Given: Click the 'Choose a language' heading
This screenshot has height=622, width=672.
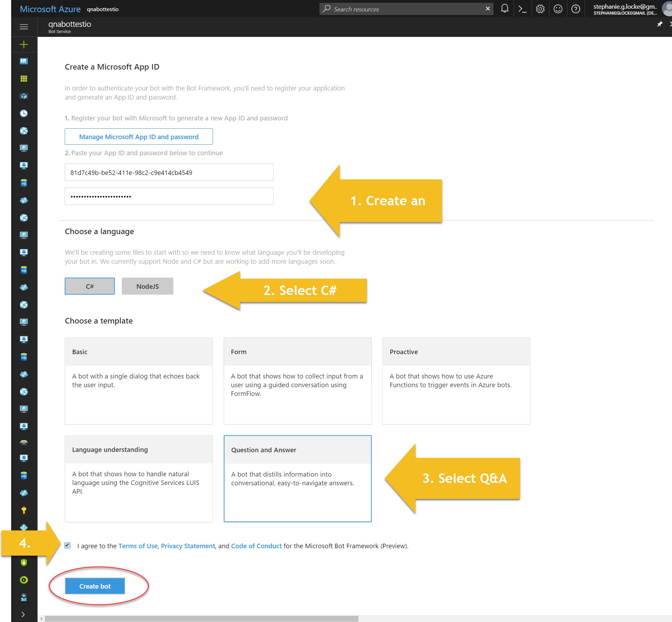Looking at the screenshot, I should 99,231.
